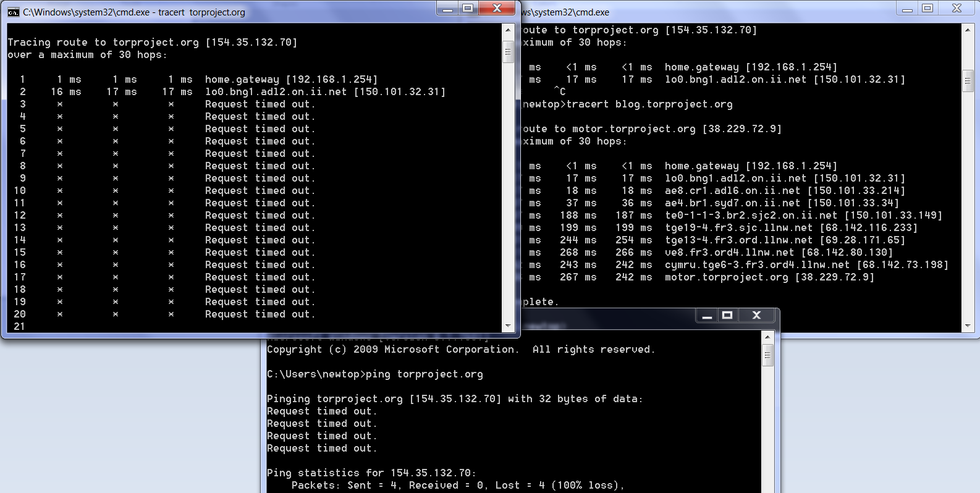Click 'Request timed out.' on hop 10
Viewport: 980px width, 493px height.
click(260, 190)
